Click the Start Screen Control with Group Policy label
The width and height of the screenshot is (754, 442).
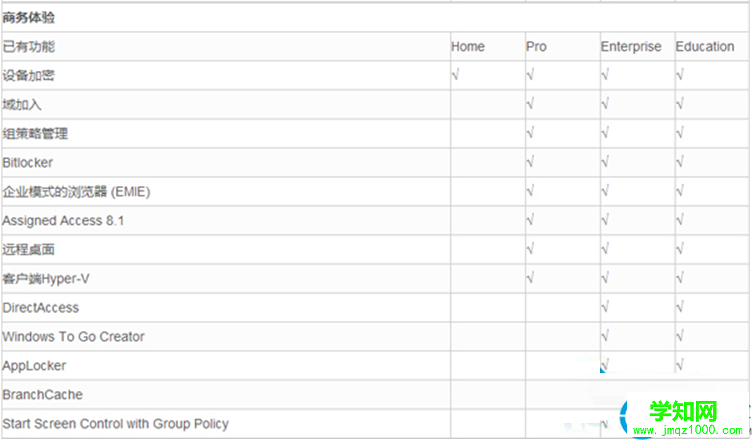point(115,424)
